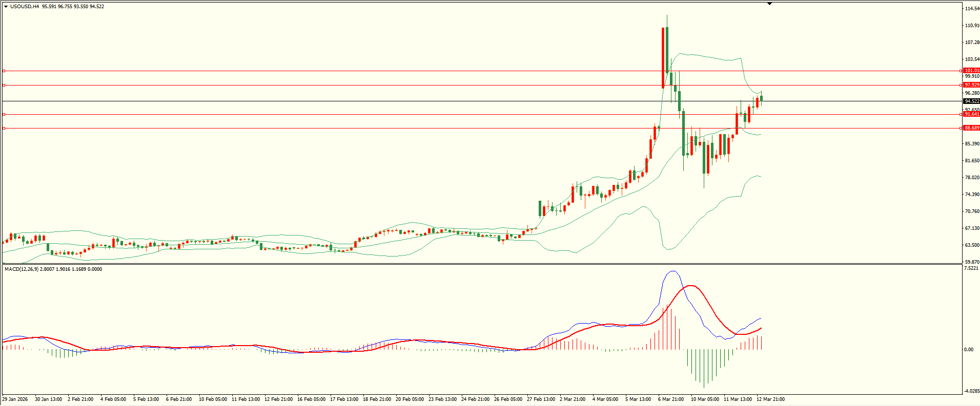This screenshot has height=406, width=980.
Task: Click the USOUSD,H4 chart title text
Action: tap(25, 7)
